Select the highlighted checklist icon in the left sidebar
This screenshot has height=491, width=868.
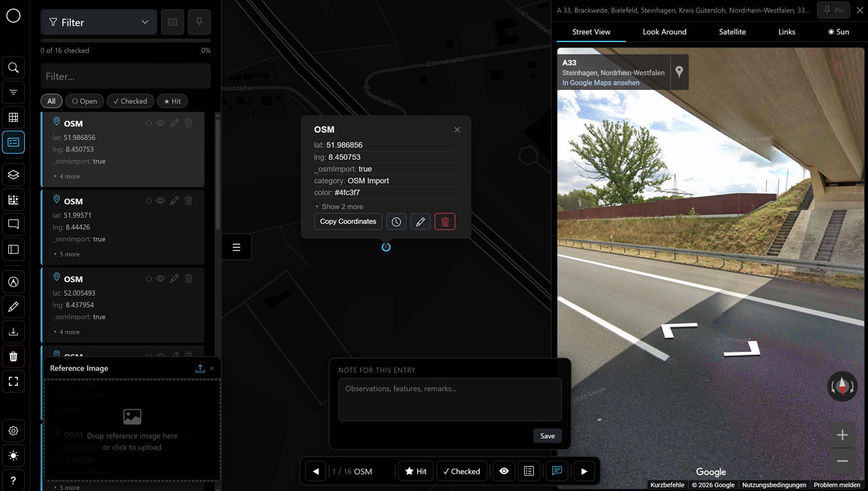pos(13,142)
